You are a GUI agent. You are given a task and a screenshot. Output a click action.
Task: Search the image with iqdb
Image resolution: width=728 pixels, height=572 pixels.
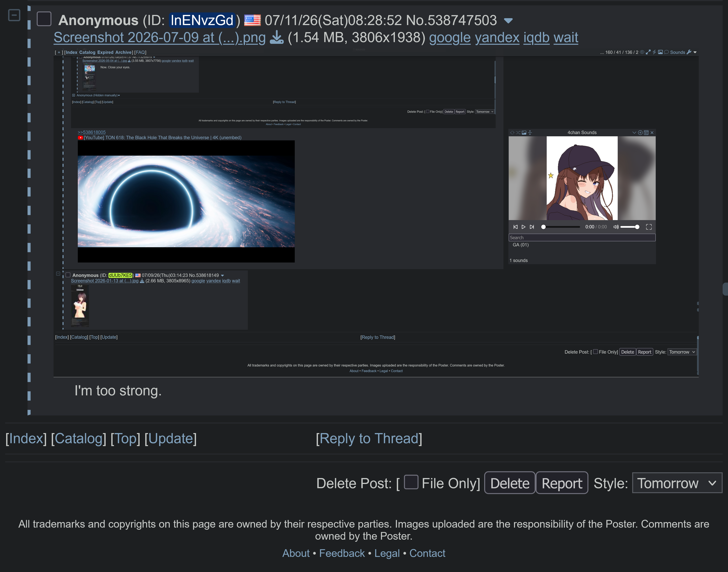click(x=536, y=38)
